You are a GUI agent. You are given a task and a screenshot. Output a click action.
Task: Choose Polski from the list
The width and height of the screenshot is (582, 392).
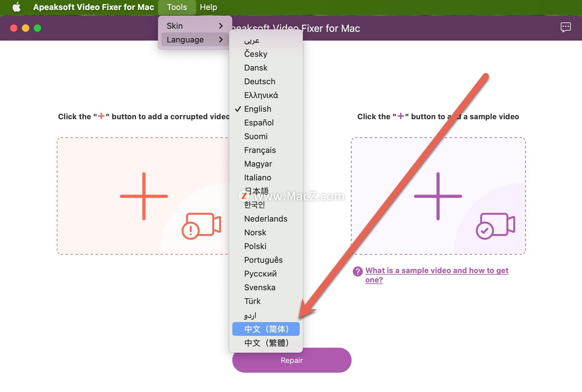[x=266, y=246]
